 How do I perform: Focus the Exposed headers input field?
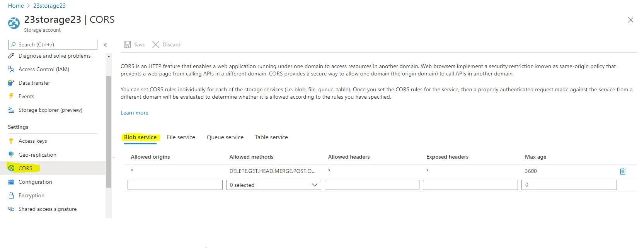tap(470, 185)
